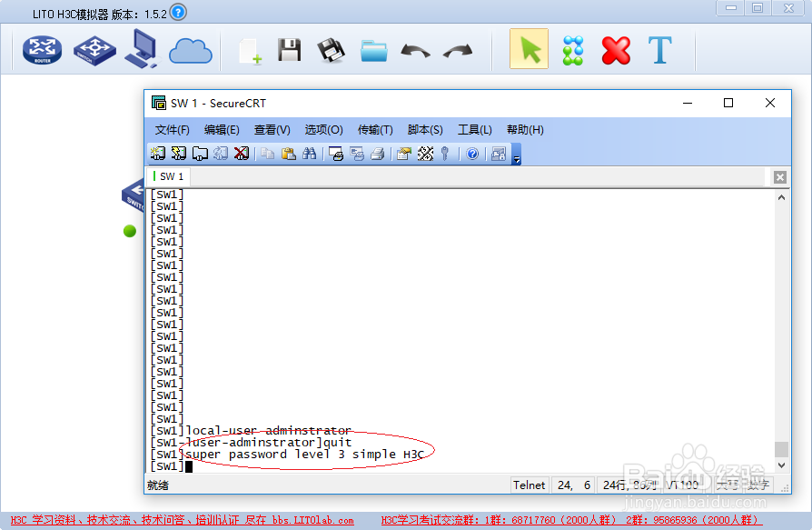Open the help icon beside version number
The height and width of the screenshot is (530, 812).
[178, 12]
